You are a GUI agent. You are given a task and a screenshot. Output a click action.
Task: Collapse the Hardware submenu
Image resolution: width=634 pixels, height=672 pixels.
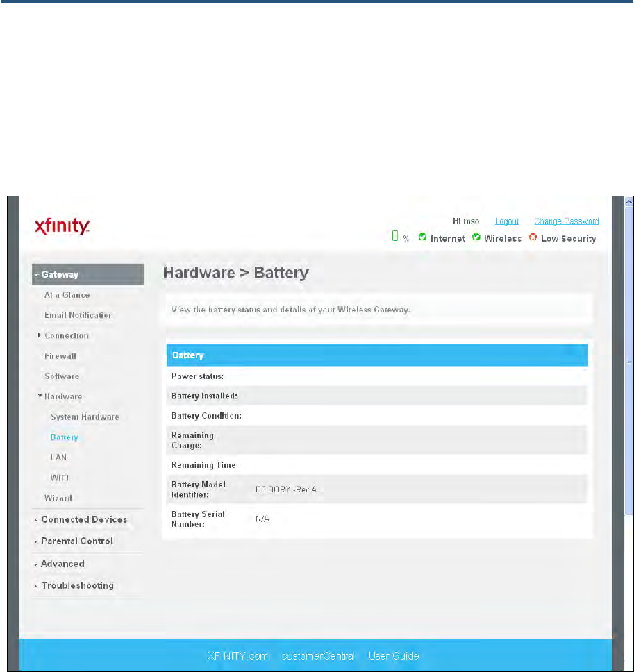[x=40, y=396]
